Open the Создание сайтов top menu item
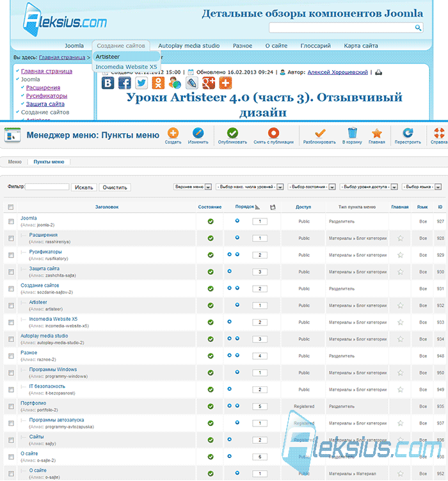The image size is (448, 481). pyautogui.click(x=121, y=45)
